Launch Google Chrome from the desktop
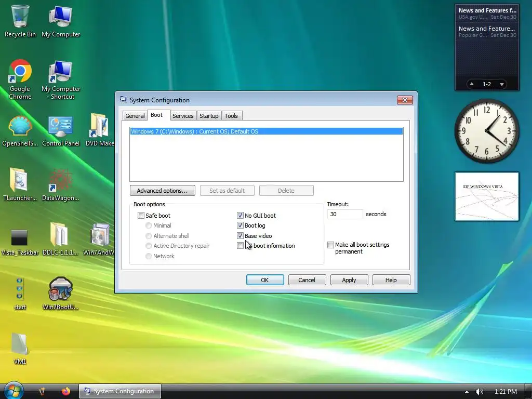532x399 pixels. click(20, 79)
